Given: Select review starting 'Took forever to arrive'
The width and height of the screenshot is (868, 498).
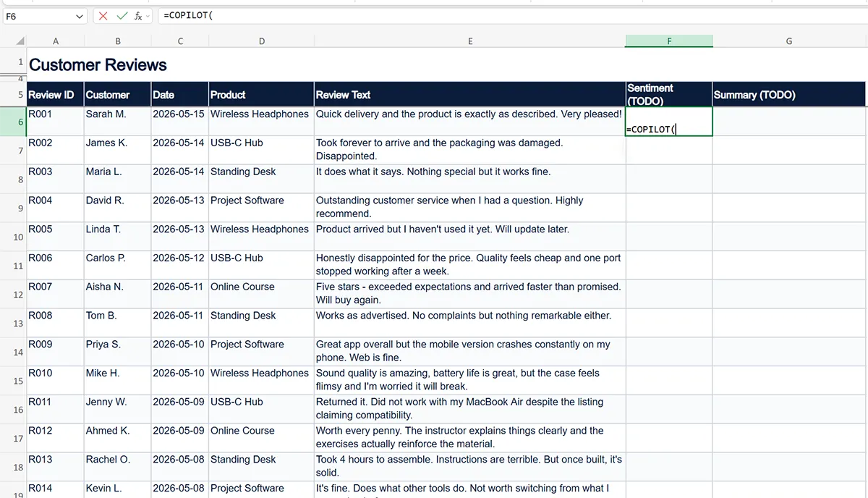Looking at the screenshot, I should coord(470,151).
